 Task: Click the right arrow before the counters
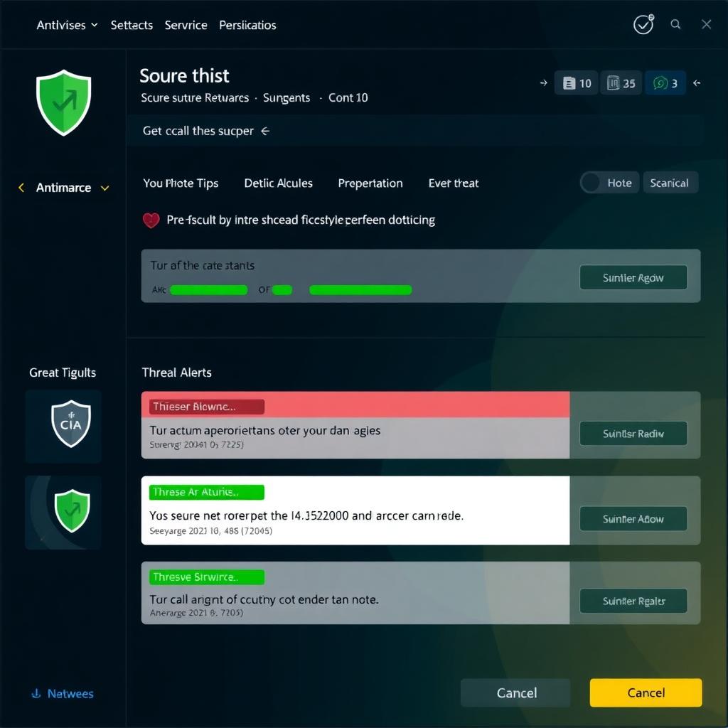543,83
